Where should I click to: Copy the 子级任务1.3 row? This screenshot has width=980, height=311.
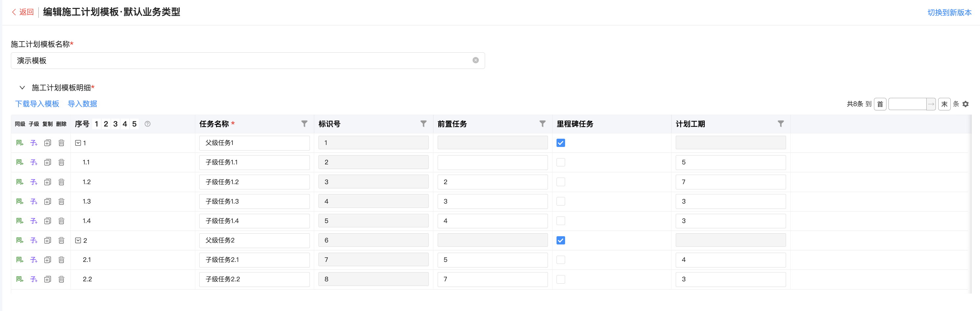[47, 201]
